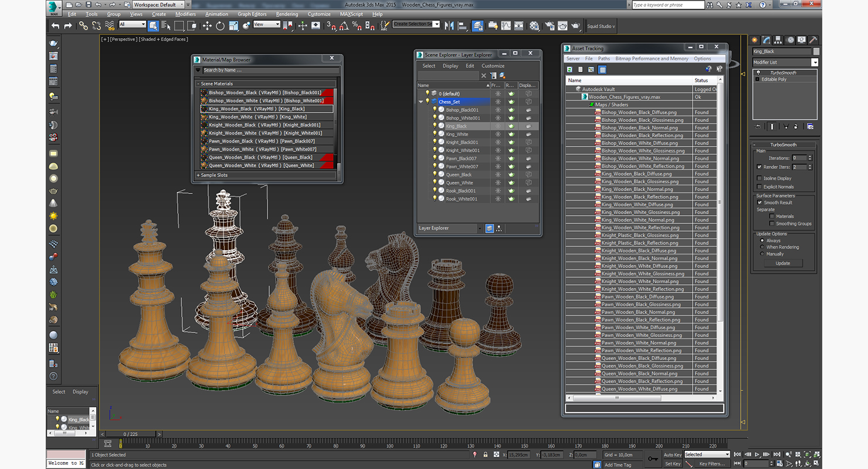Image resolution: width=868 pixels, height=469 pixels.
Task: Open the Modifiers menu
Action: click(x=185, y=14)
